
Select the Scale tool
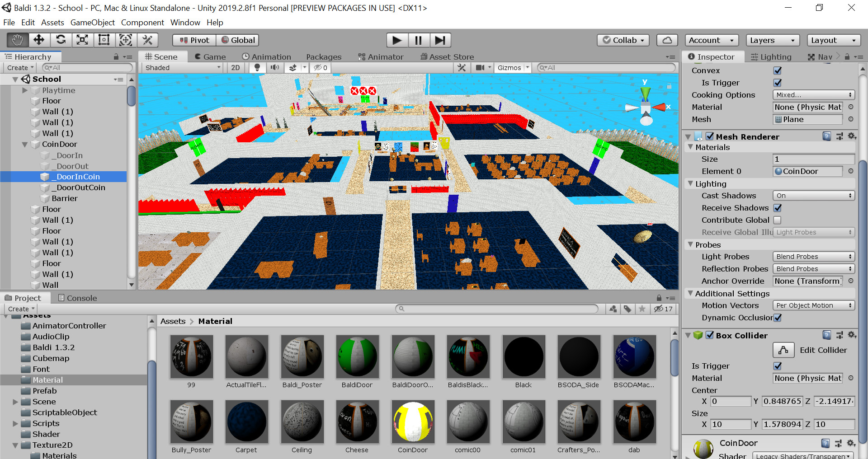[x=82, y=40]
